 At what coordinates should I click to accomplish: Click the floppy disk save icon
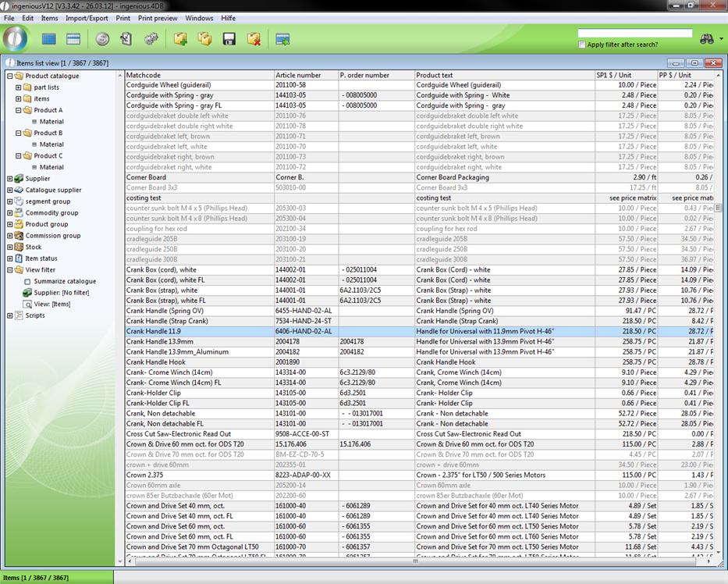(229, 39)
